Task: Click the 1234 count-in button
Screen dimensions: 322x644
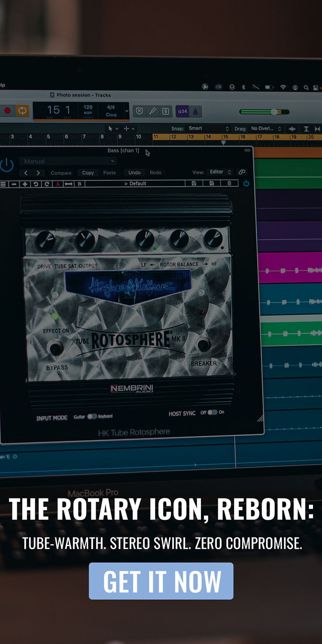Action: pyautogui.click(x=182, y=111)
